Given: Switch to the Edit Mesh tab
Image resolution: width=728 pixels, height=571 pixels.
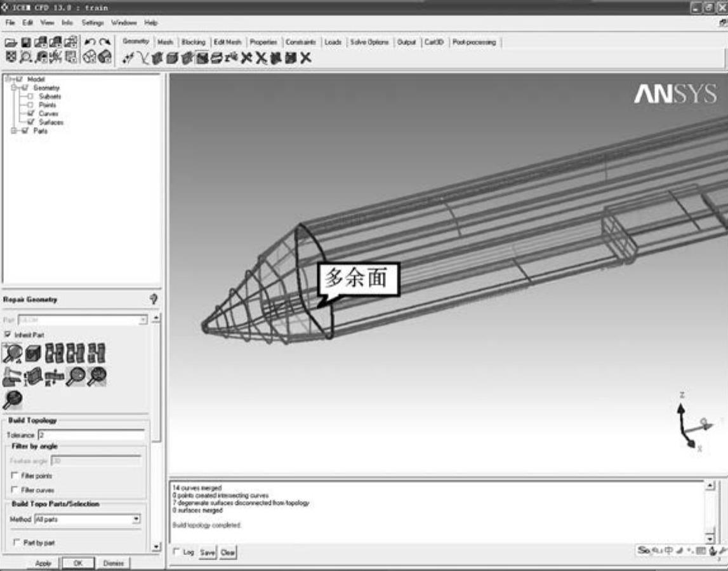Looking at the screenshot, I should pyautogui.click(x=227, y=43).
